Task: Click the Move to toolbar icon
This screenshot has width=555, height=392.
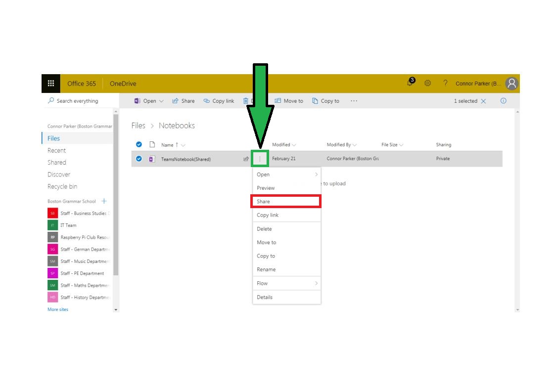Action: coord(289,101)
